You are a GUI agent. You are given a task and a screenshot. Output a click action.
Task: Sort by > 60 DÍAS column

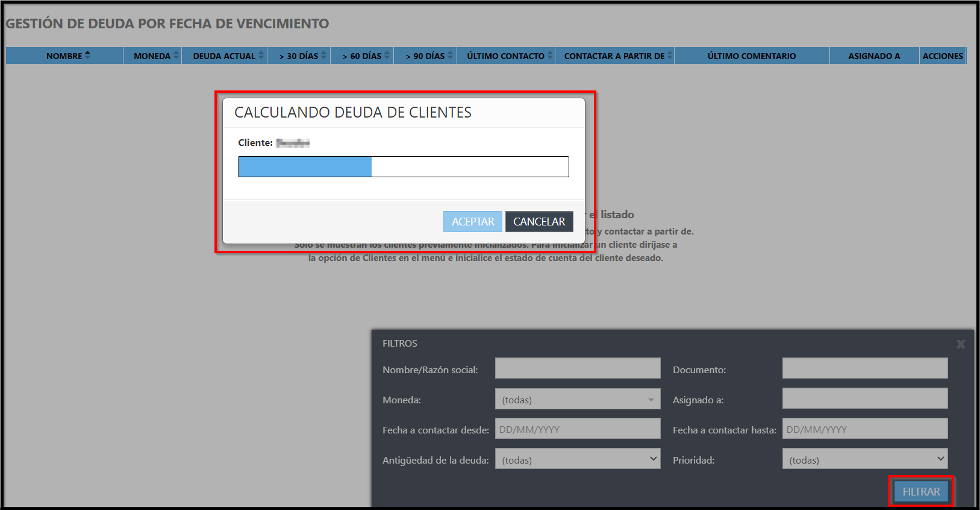tap(362, 55)
